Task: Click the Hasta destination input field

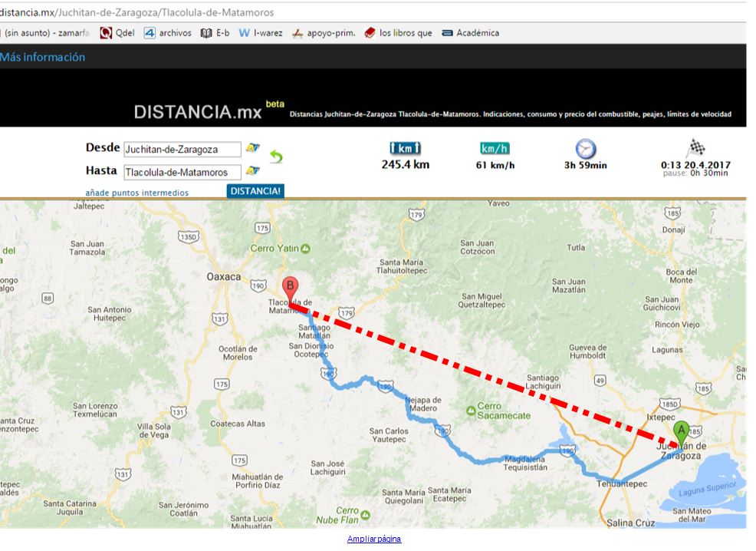Action: 182,172
